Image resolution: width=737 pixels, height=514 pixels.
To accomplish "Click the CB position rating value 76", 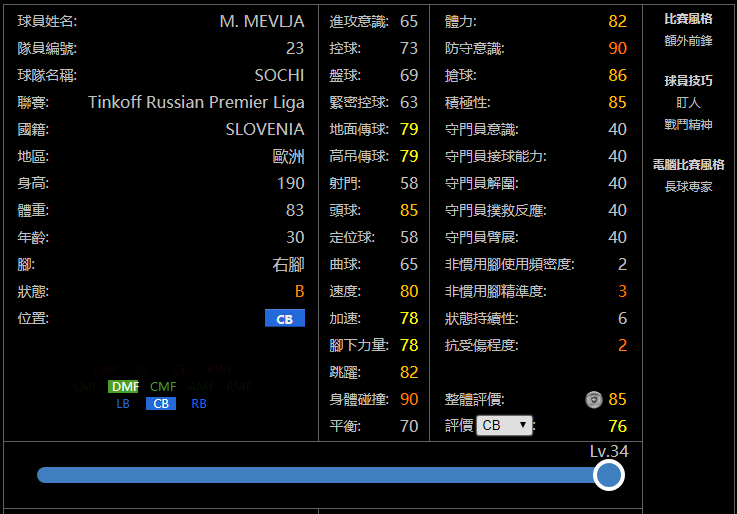I will [617, 427].
